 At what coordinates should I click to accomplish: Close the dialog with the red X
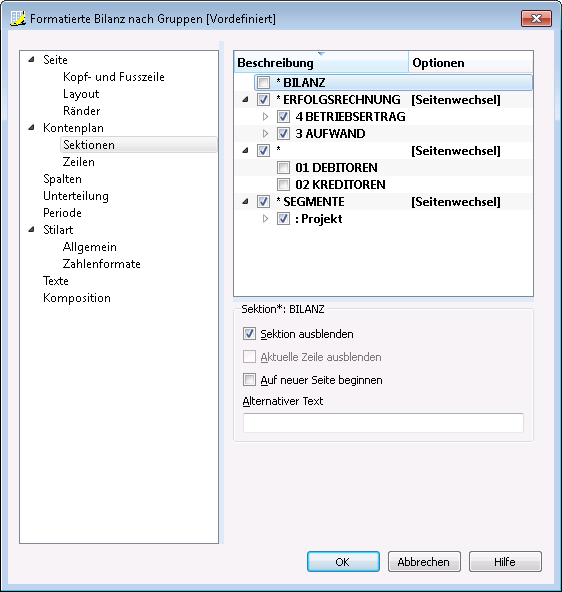coord(536,18)
